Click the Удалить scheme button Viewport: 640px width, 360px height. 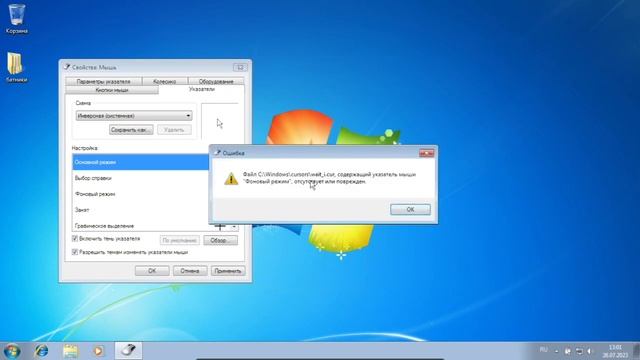[174, 130]
